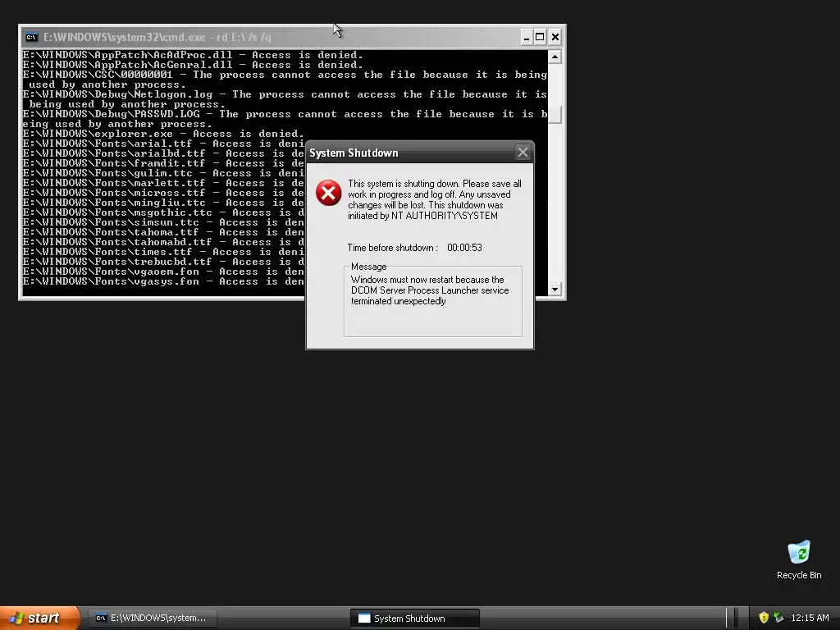Viewport: 840px width, 630px height.
Task: Click the Fonts\arial.ttf output line
Action: pyautogui.click(x=163, y=144)
